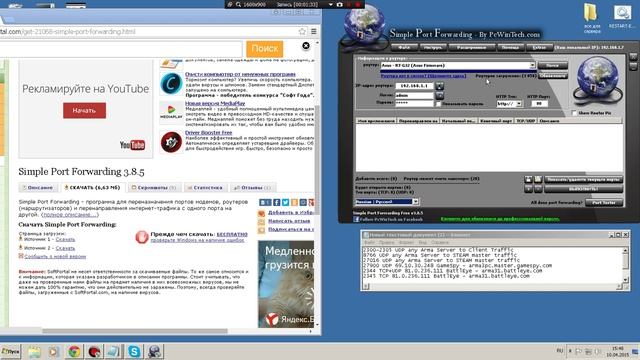This screenshot has height=360, width=640.
Task: Click the router password field
Action: (414, 103)
